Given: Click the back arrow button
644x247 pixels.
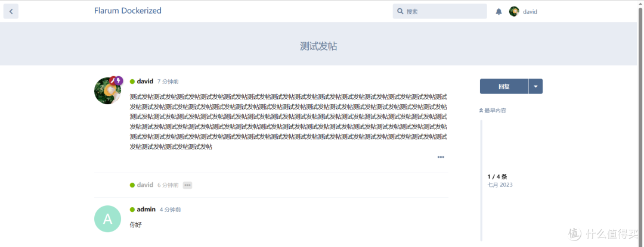Looking at the screenshot, I should (x=11, y=11).
